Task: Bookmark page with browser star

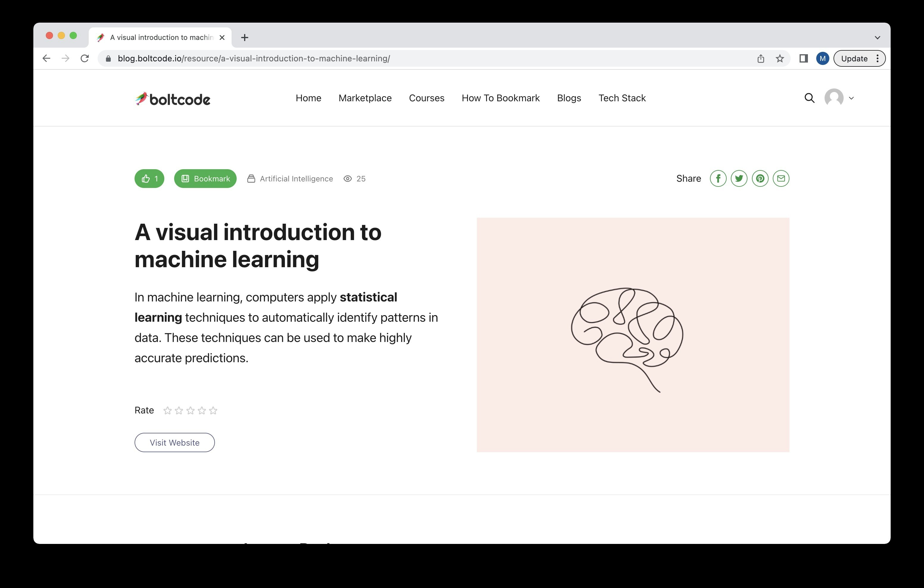Action: [x=780, y=58]
